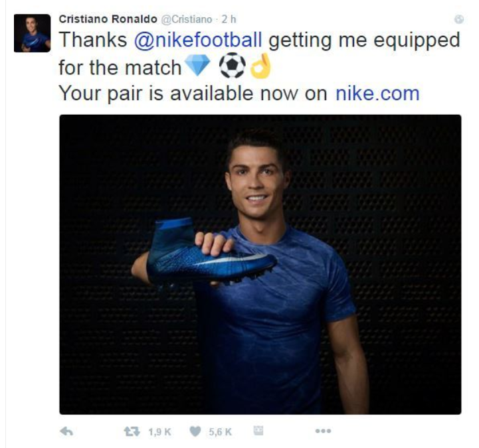
Task: Like the tweet with the heart icon
Action: pyautogui.click(x=195, y=431)
